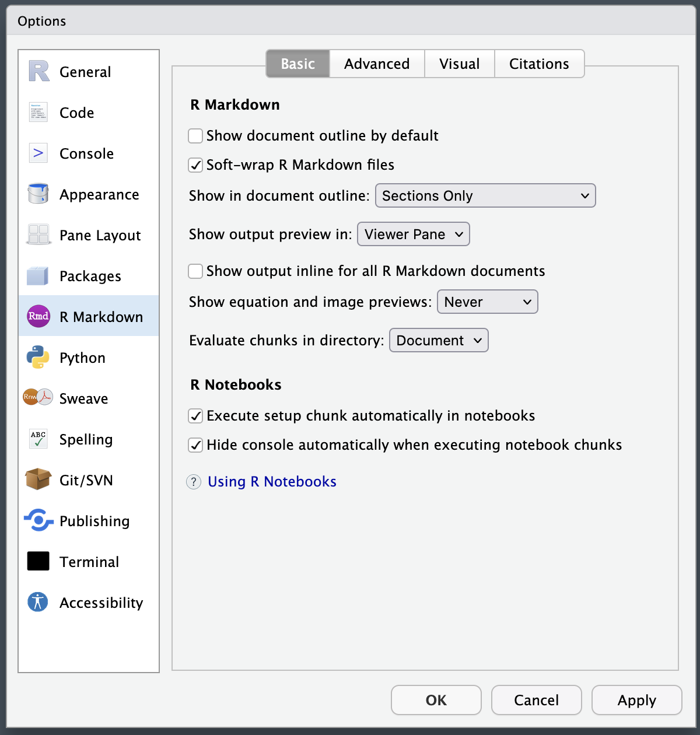Choose the Publishing category label
The image size is (700, 735).
94,521
